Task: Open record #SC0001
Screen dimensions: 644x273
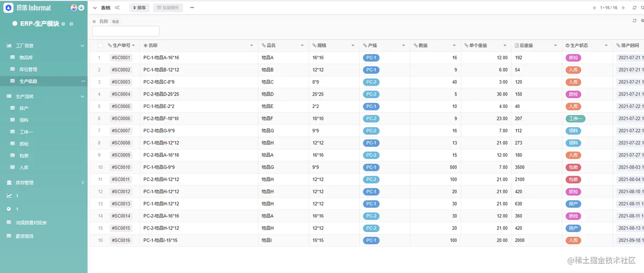Action: (121, 58)
